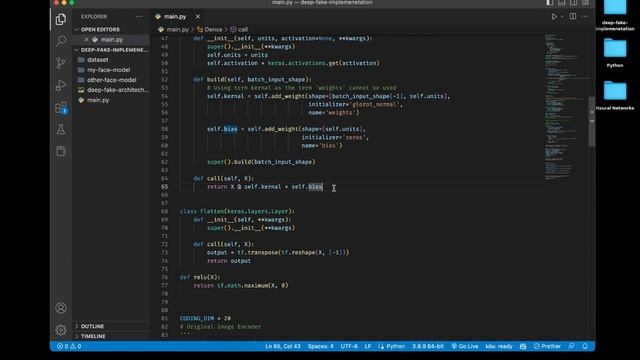Click Ln 65, Col 43 in status bar

pyautogui.click(x=283, y=346)
